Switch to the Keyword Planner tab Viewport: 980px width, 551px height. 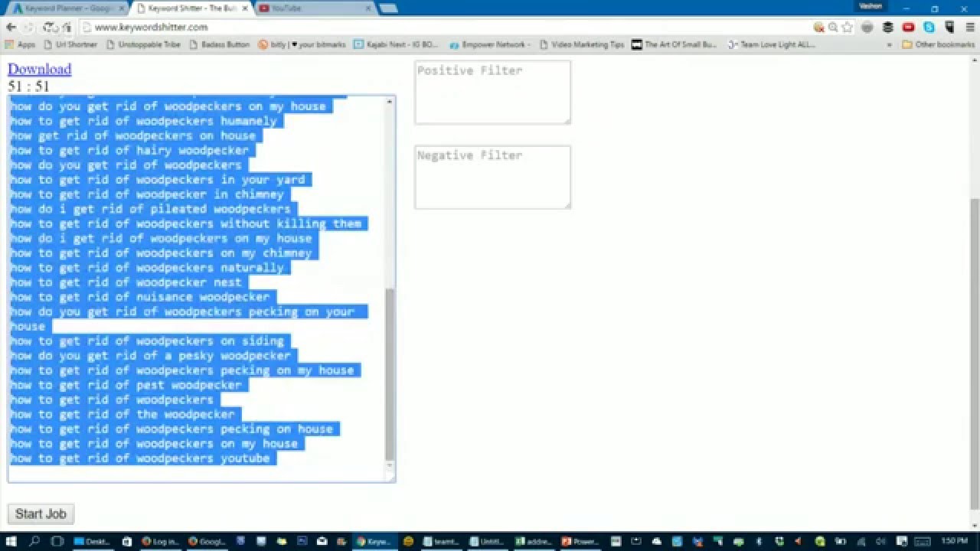[x=67, y=8]
